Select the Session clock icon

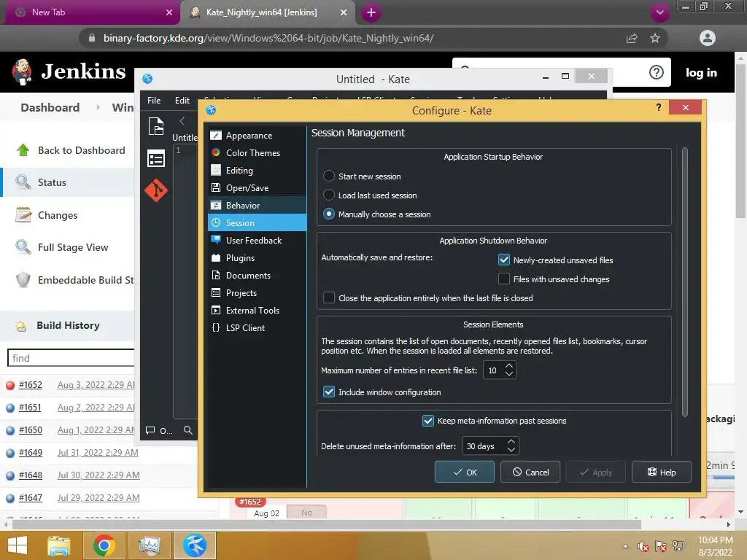216,222
